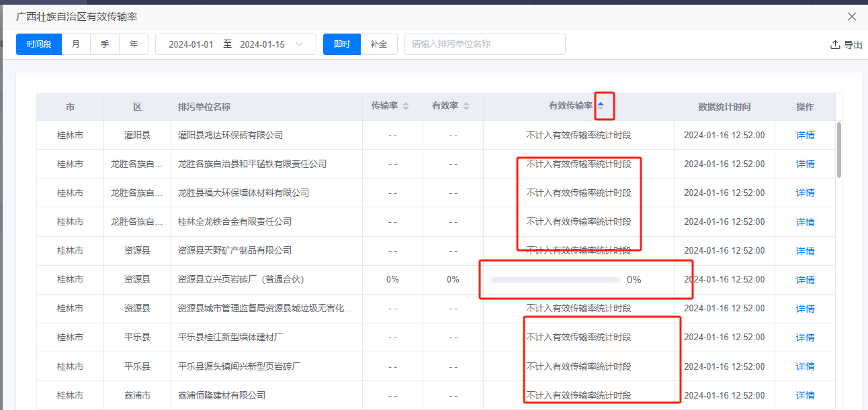The width and height of the screenshot is (868, 410).
Task: Select company name 平乐县桂江新型墙体建材厂
Action: point(230,337)
